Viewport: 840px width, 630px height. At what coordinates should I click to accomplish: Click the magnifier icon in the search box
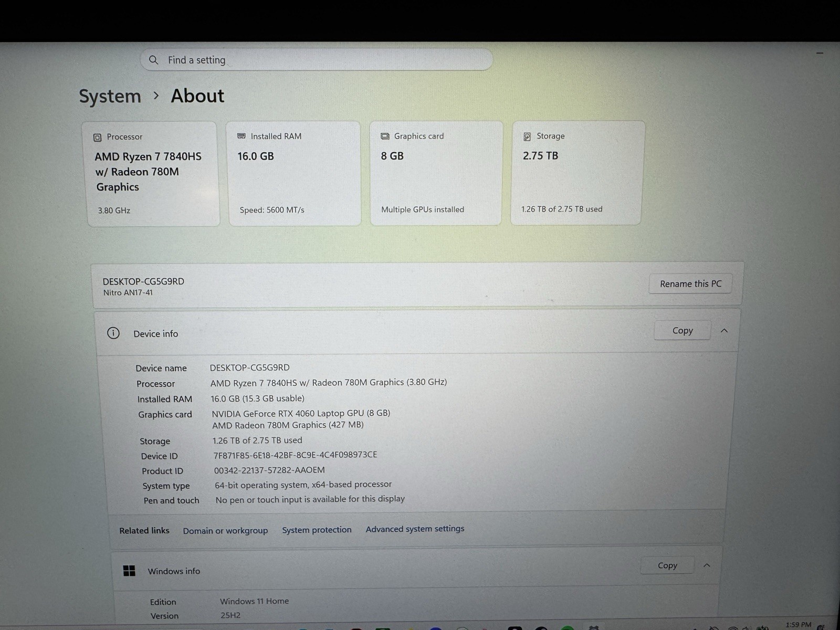click(x=153, y=60)
